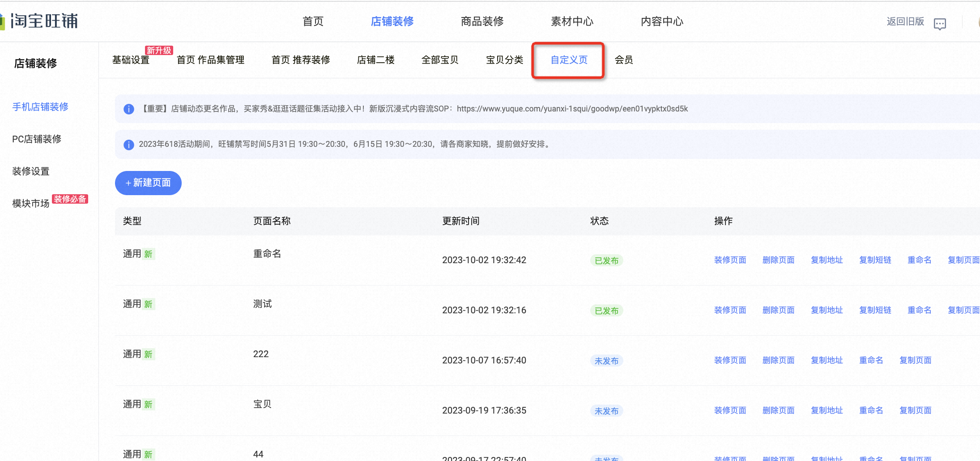Switch to the 自定义页 tab

tap(569, 60)
